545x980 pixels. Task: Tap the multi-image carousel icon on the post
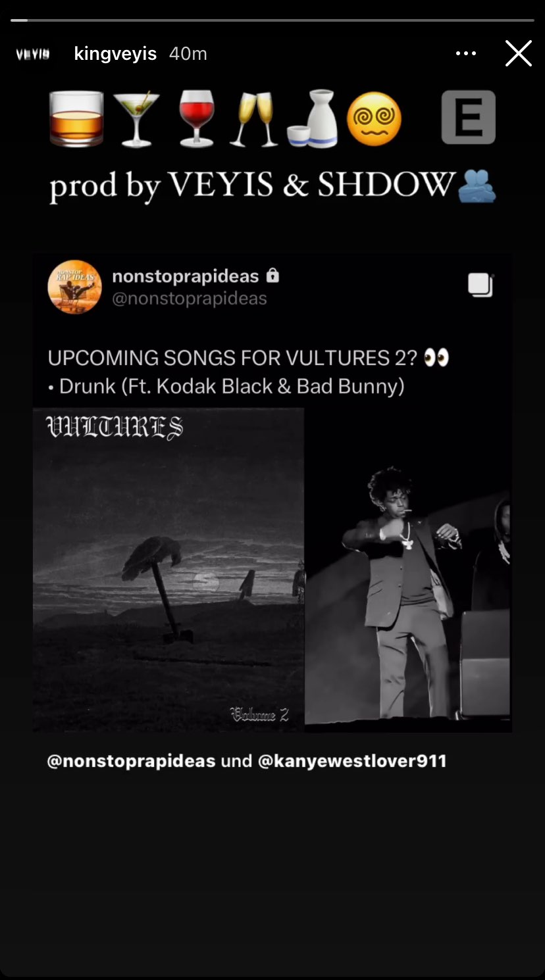coord(480,285)
